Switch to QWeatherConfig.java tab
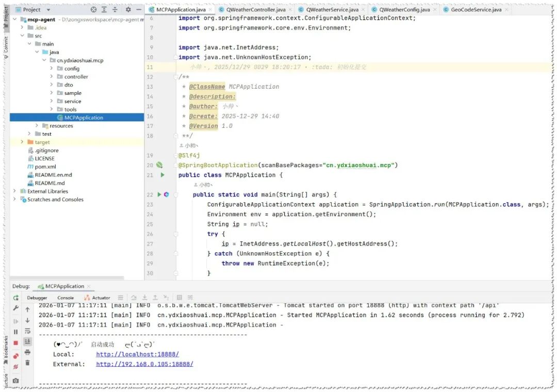The width and height of the screenshot is (557, 392). tap(404, 10)
